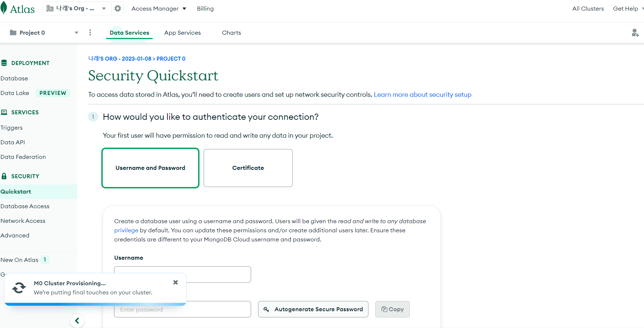Switch to the Charts tab
Screen dimensions: 644x328
(231, 33)
